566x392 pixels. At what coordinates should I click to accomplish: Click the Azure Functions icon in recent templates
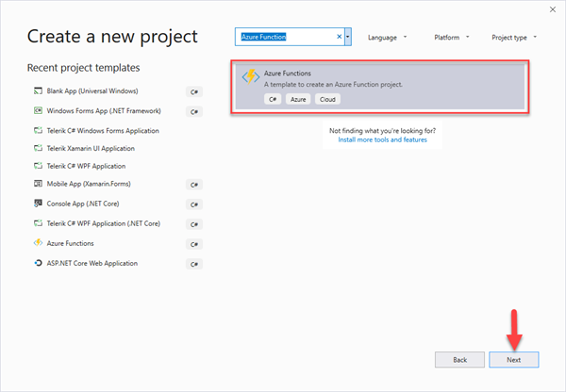point(38,243)
